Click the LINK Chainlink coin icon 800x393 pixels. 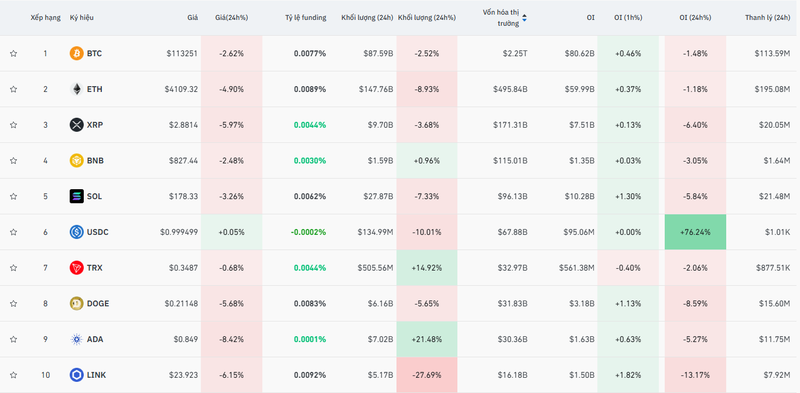[x=77, y=375]
